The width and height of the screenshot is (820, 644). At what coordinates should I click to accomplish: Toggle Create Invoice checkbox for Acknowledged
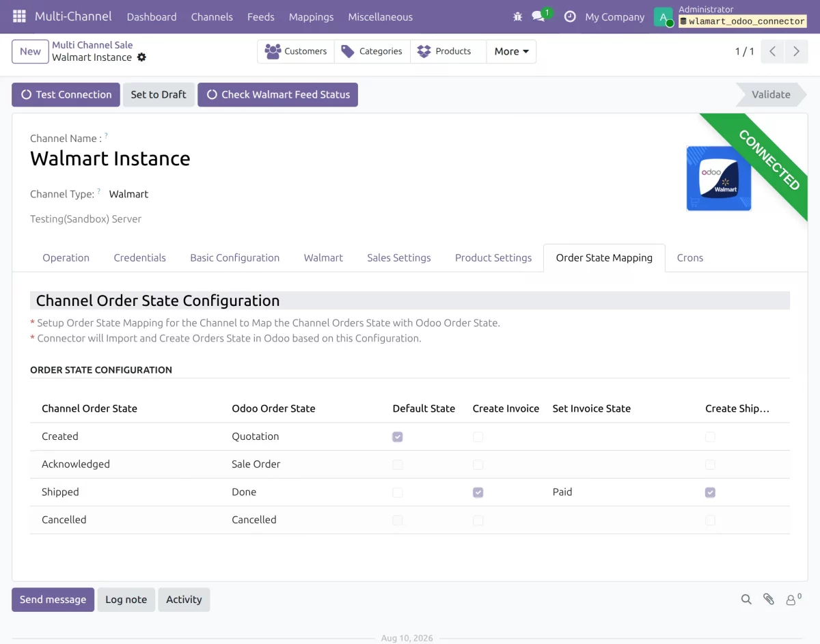pos(478,464)
